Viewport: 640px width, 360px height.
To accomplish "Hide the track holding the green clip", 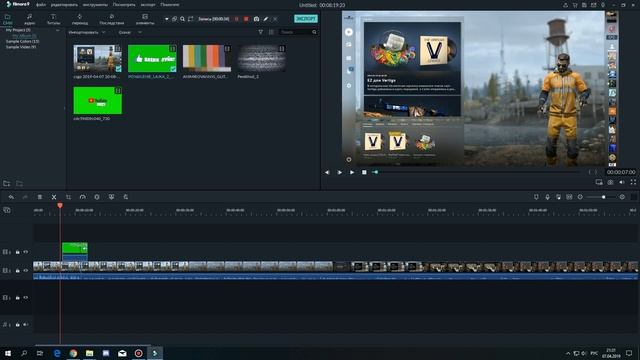I will pyautogui.click(x=26, y=252).
